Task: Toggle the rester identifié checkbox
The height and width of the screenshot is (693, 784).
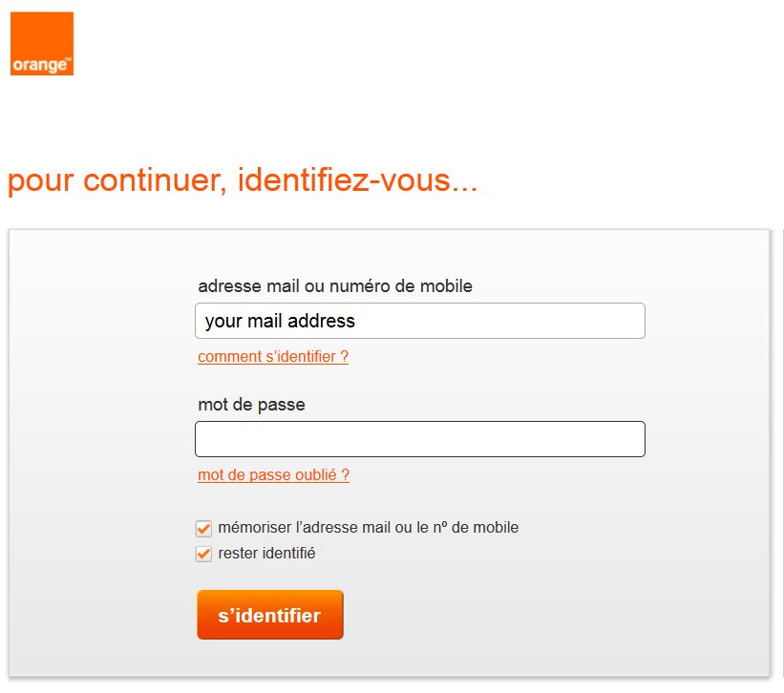Action: coord(203,554)
